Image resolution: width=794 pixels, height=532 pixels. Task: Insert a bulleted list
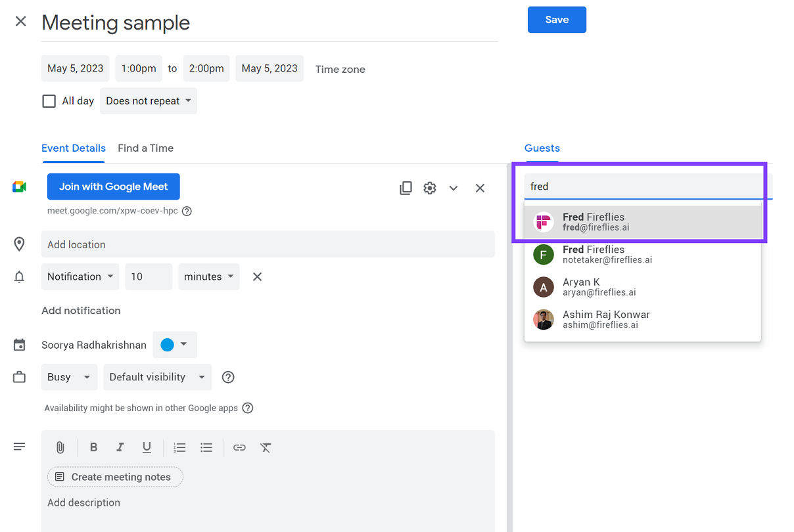tap(206, 447)
